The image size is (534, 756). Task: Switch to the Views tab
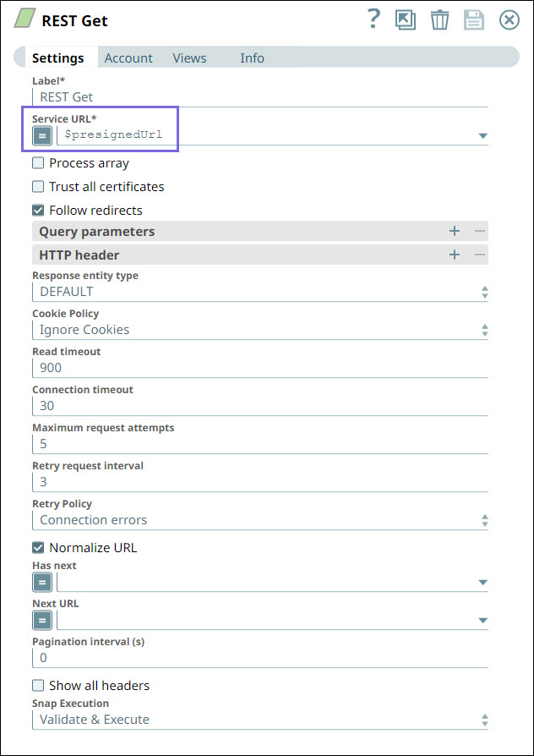coord(189,58)
